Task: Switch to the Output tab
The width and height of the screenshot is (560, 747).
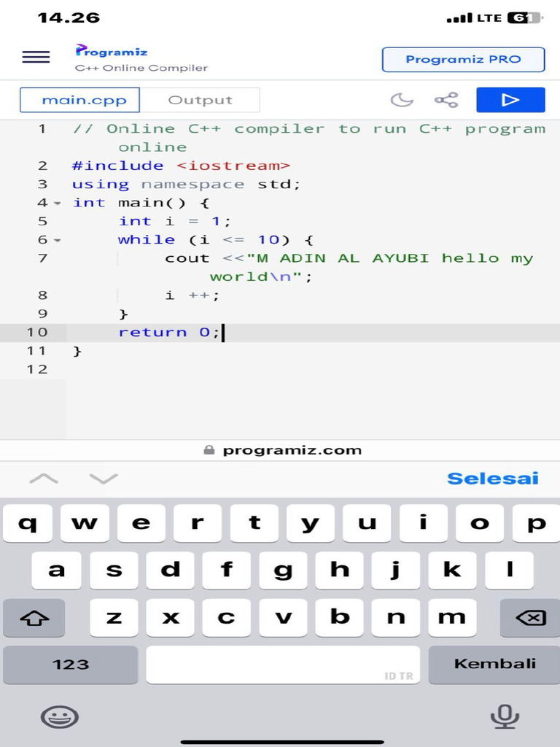Action: click(200, 100)
